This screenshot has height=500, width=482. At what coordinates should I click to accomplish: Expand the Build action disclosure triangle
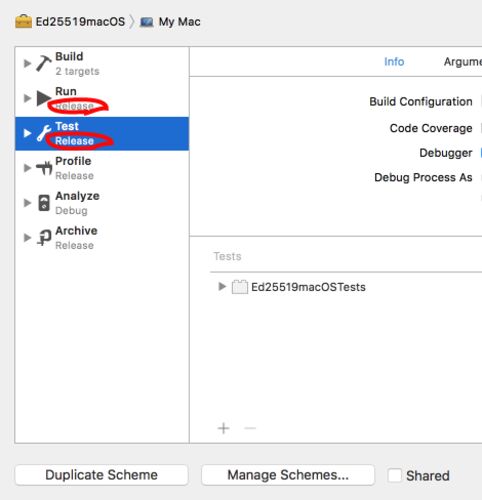click(27, 63)
